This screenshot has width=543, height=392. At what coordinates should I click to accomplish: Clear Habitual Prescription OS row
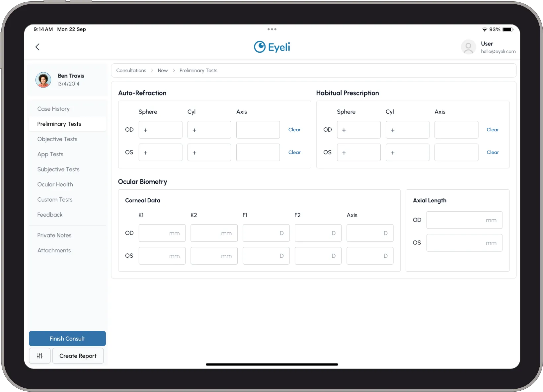coord(493,152)
